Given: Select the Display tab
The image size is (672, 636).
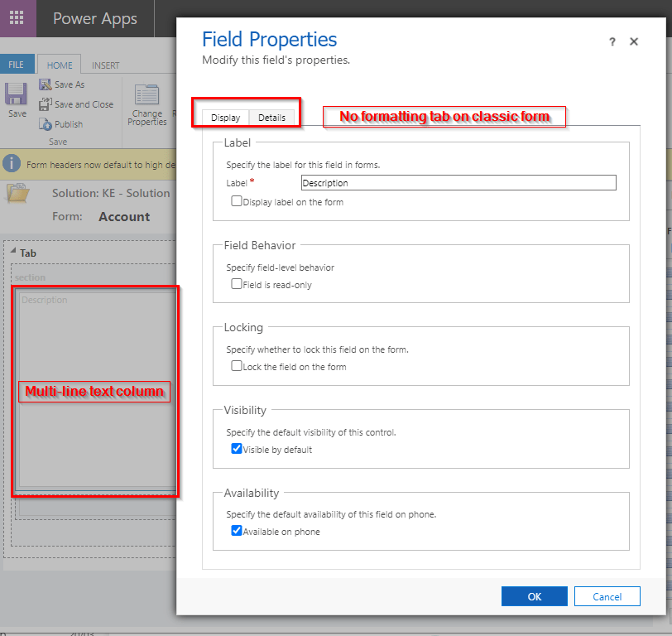Looking at the screenshot, I should (x=225, y=118).
